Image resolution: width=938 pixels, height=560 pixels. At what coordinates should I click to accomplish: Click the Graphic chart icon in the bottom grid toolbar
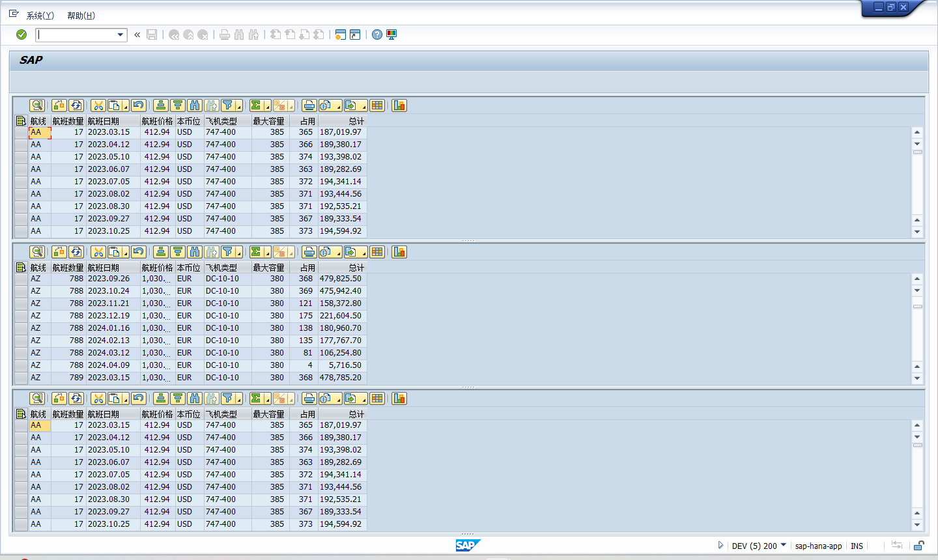pyautogui.click(x=399, y=398)
